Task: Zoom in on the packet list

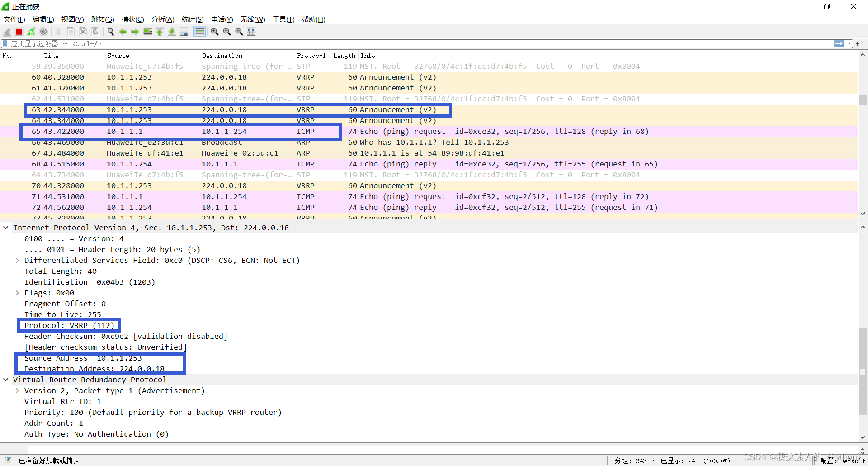Action: point(215,32)
